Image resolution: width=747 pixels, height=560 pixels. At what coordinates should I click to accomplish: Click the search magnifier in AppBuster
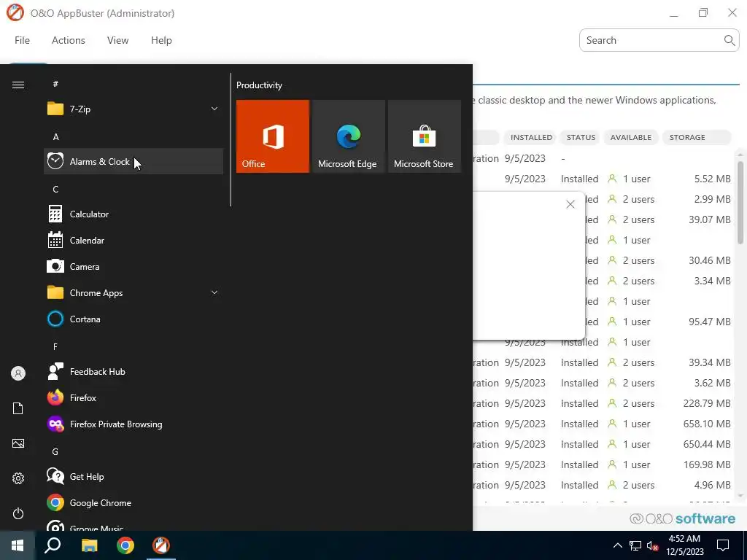pos(729,41)
